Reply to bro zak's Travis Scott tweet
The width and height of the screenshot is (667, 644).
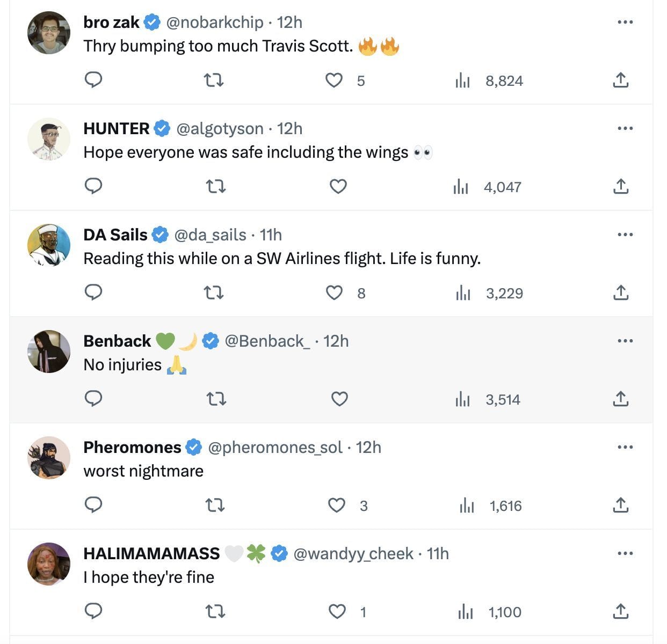pos(94,80)
